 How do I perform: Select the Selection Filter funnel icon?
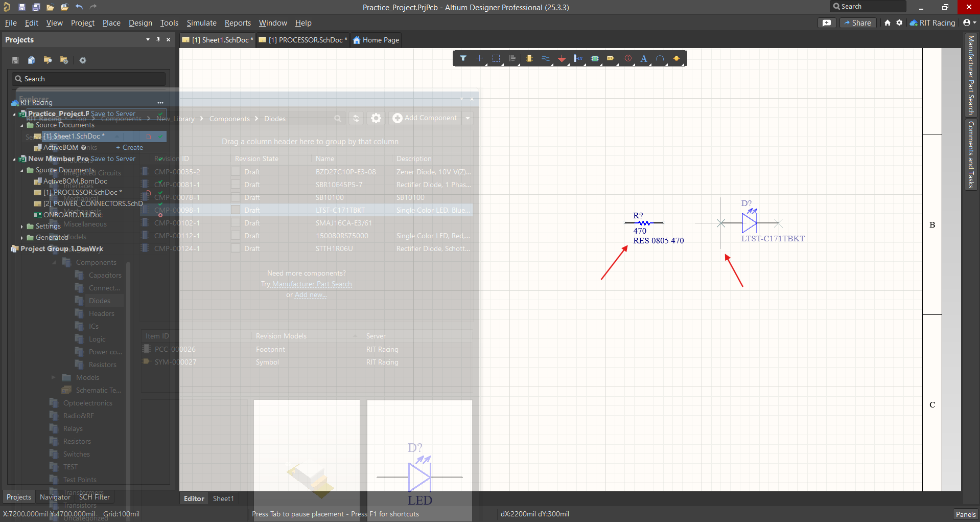pos(463,58)
